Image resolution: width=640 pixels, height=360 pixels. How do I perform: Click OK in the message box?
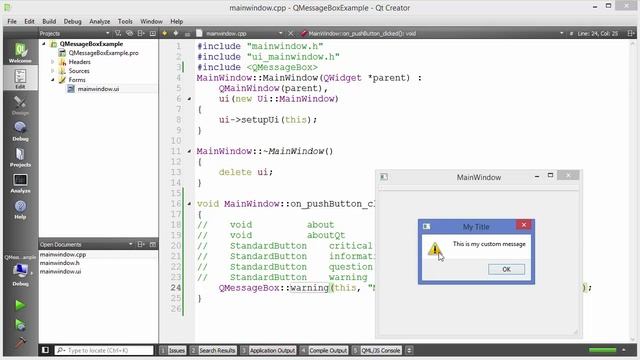pos(506,269)
